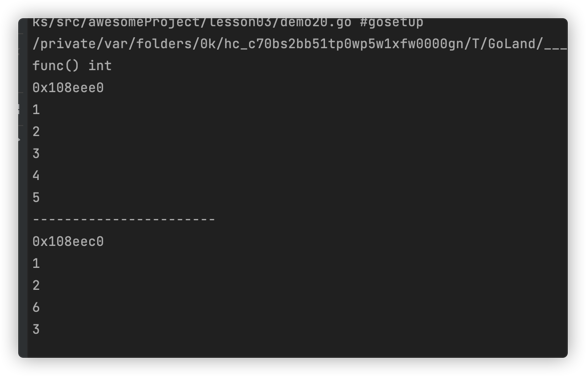Click the output line showing 6
The width and height of the screenshot is (586, 376).
(x=36, y=308)
